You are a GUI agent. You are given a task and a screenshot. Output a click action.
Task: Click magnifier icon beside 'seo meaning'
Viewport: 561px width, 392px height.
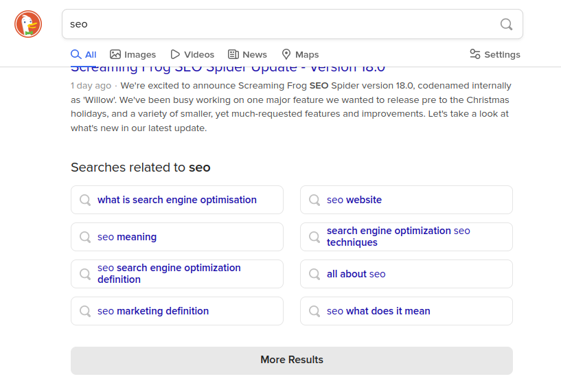click(x=85, y=237)
